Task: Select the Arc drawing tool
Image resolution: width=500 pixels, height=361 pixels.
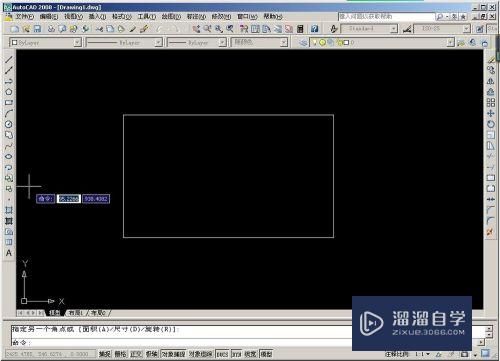Action: pos(9,113)
